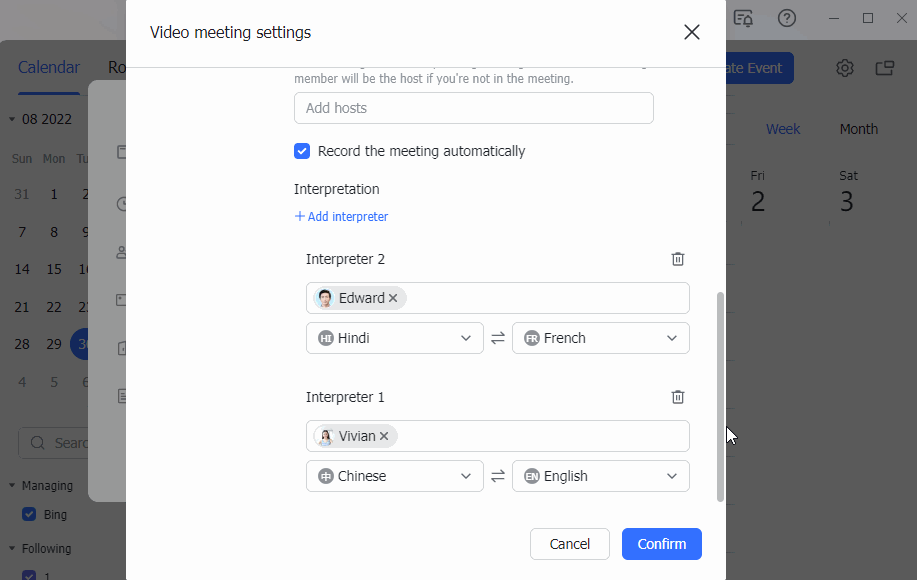Uncheck Record the meeting automatically

(x=302, y=151)
